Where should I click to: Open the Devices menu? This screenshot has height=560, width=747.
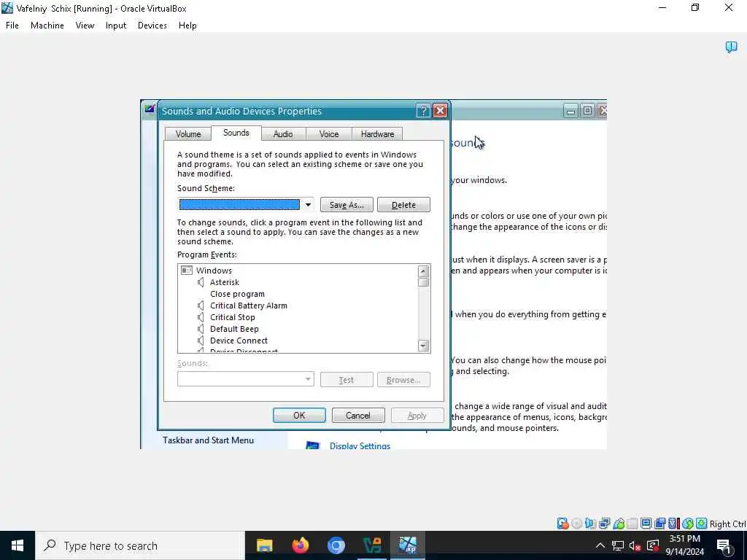pyautogui.click(x=152, y=26)
